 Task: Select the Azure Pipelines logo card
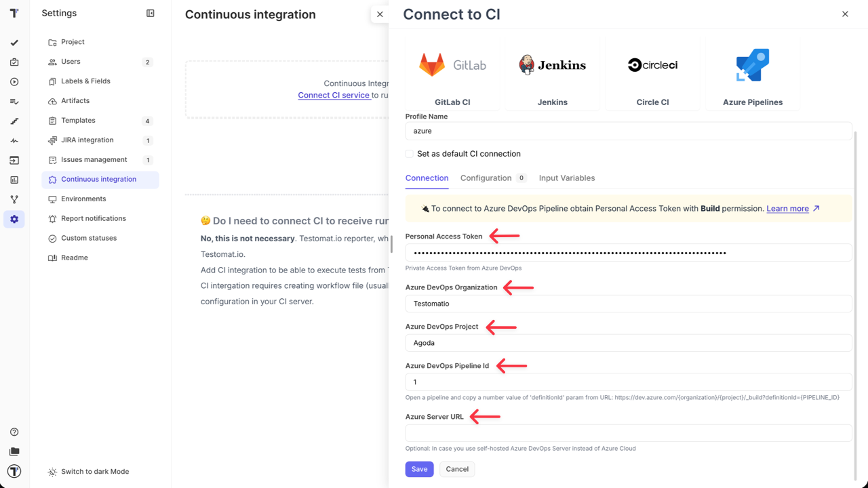(x=753, y=73)
